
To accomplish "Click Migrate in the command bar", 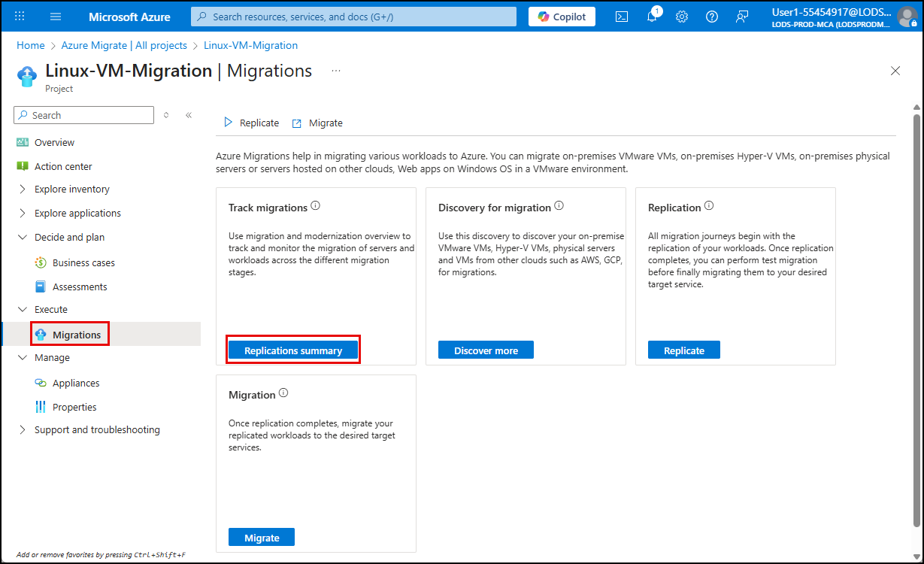I will coord(317,123).
